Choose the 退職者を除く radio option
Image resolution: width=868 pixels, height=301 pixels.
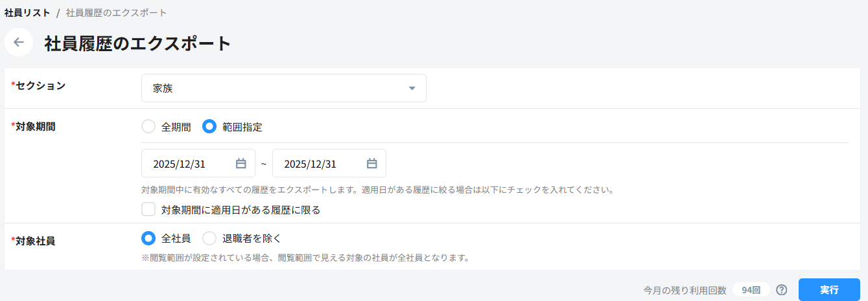209,238
